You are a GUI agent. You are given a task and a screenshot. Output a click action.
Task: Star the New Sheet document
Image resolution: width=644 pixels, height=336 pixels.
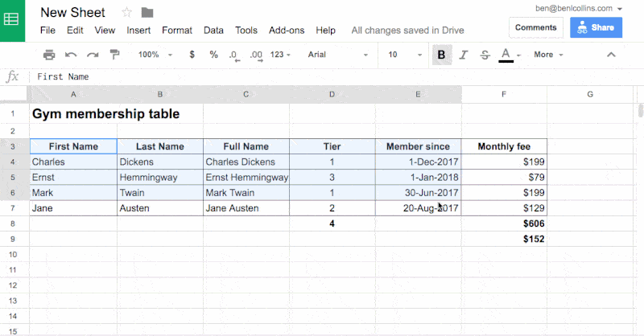click(126, 12)
